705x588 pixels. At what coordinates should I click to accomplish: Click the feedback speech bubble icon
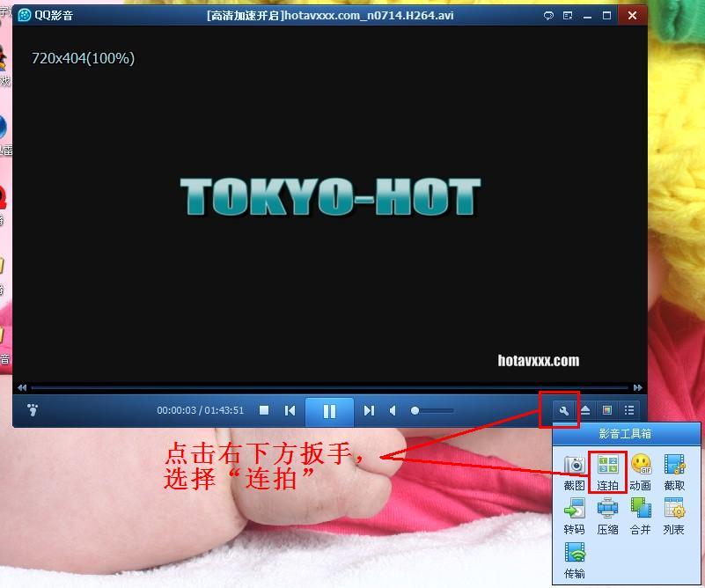point(548,16)
